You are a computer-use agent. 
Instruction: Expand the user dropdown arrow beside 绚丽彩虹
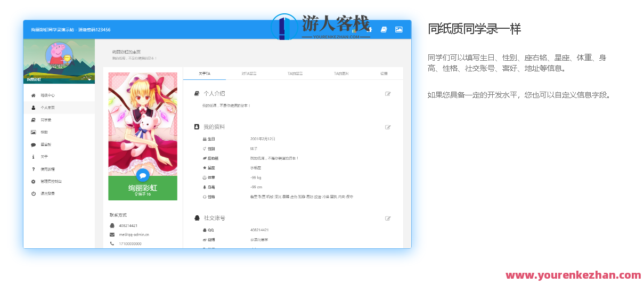pos(89,79)
